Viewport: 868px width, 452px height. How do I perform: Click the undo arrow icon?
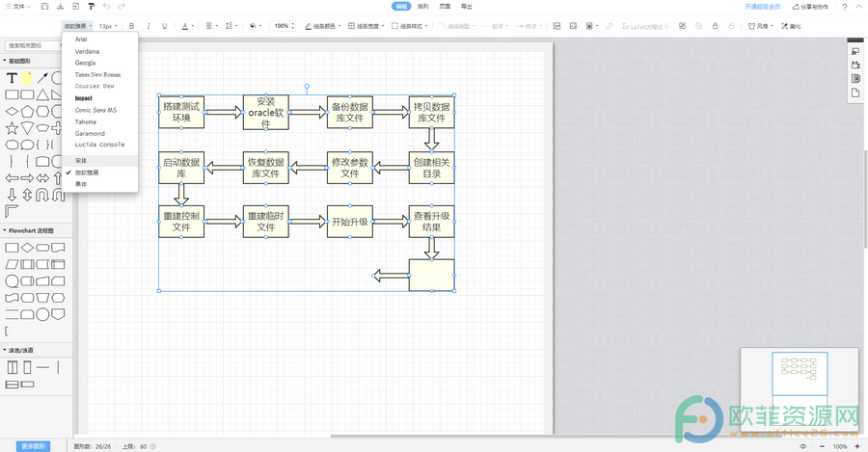(106, 7)
